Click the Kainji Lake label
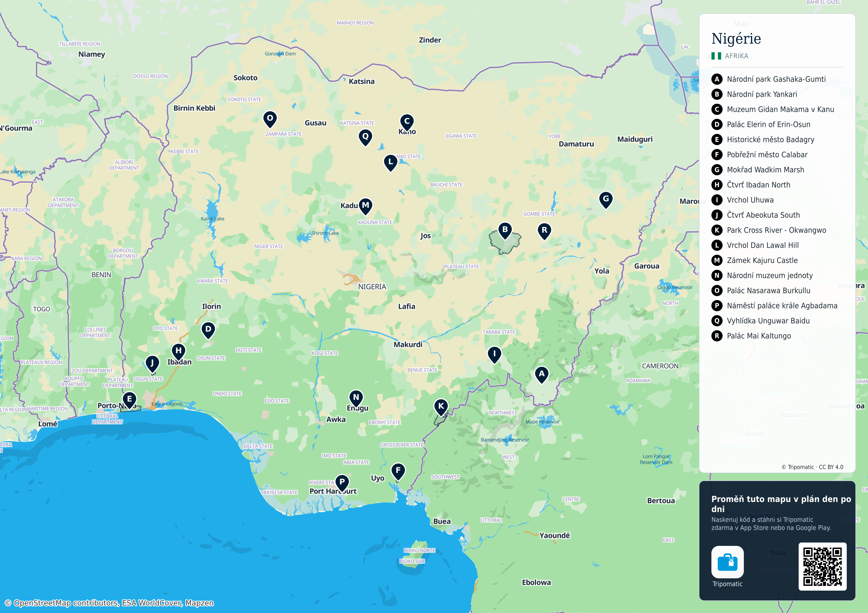This screenshot has width=868, height=613. 213,219
